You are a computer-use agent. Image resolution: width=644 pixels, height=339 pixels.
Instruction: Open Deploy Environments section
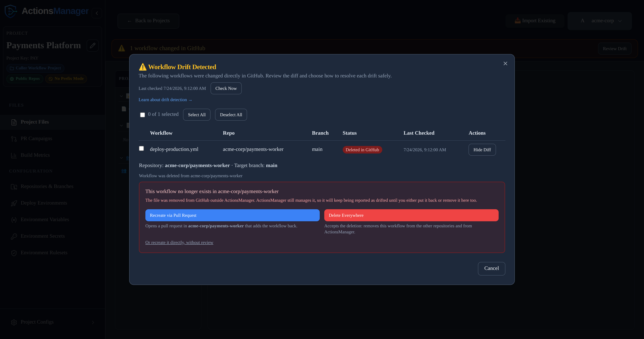coord(53,203)
